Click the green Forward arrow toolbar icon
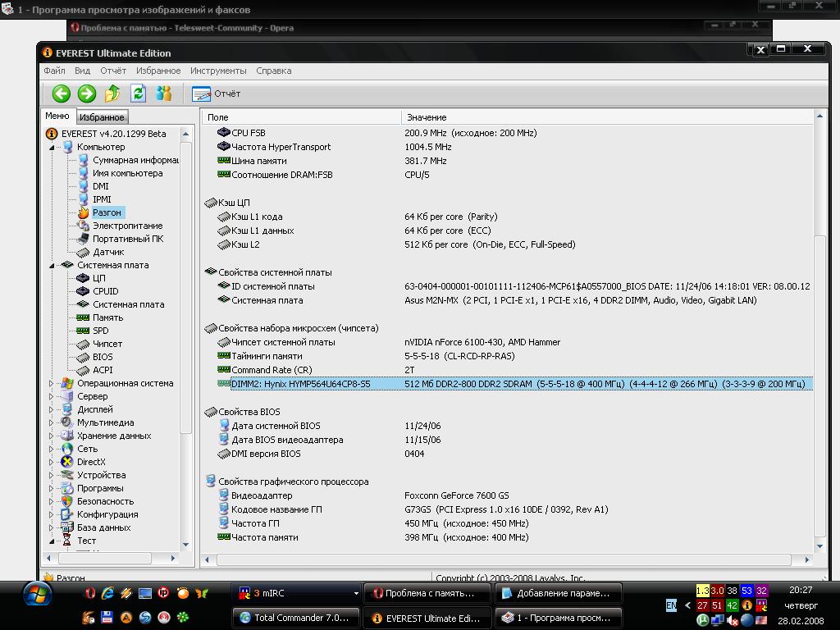The image size is (840, 630). tap(86, 94)
